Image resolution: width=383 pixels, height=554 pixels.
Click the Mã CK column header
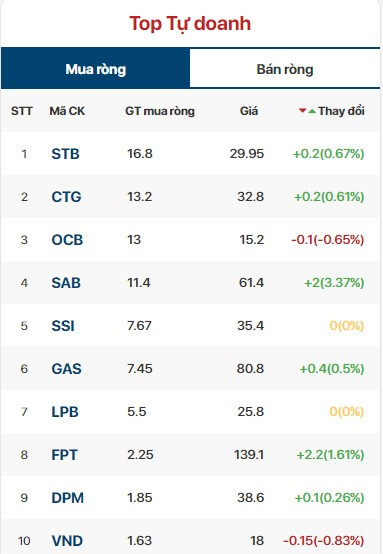67,111
